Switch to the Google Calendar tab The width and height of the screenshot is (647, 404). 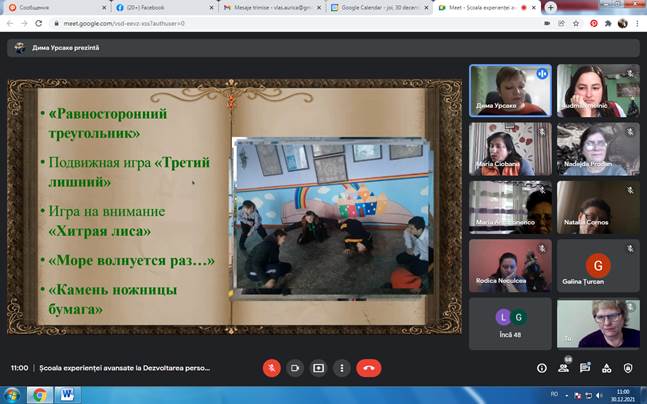[x=378, y=7]
